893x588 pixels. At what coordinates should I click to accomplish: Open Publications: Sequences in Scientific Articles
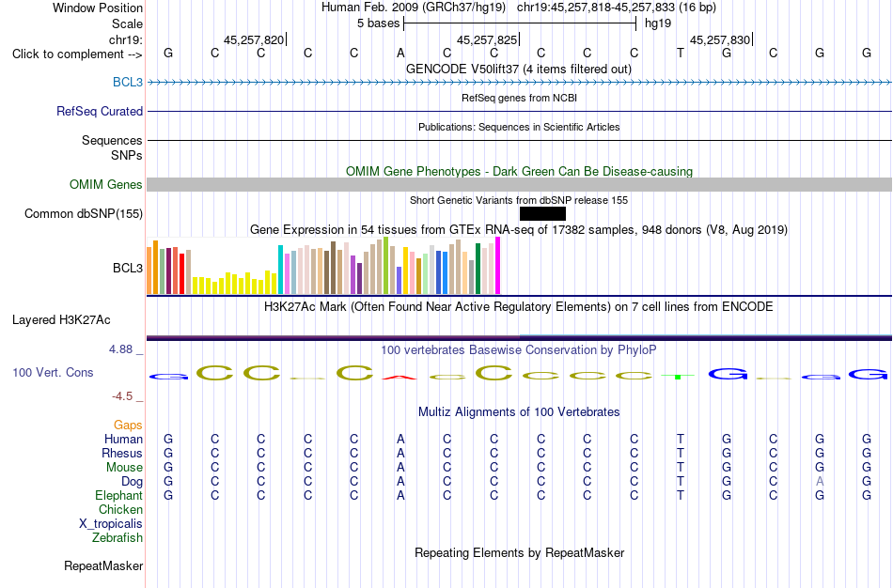coord(519,127)
